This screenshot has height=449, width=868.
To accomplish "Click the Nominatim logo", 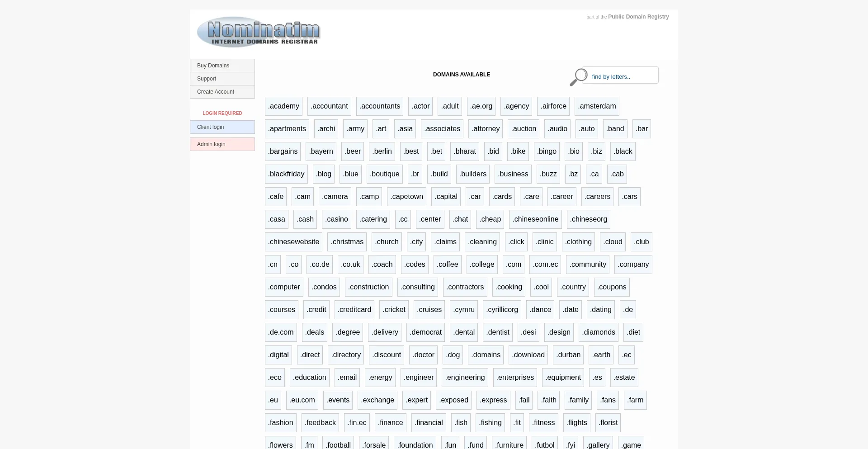I will [x=259, y=32].
